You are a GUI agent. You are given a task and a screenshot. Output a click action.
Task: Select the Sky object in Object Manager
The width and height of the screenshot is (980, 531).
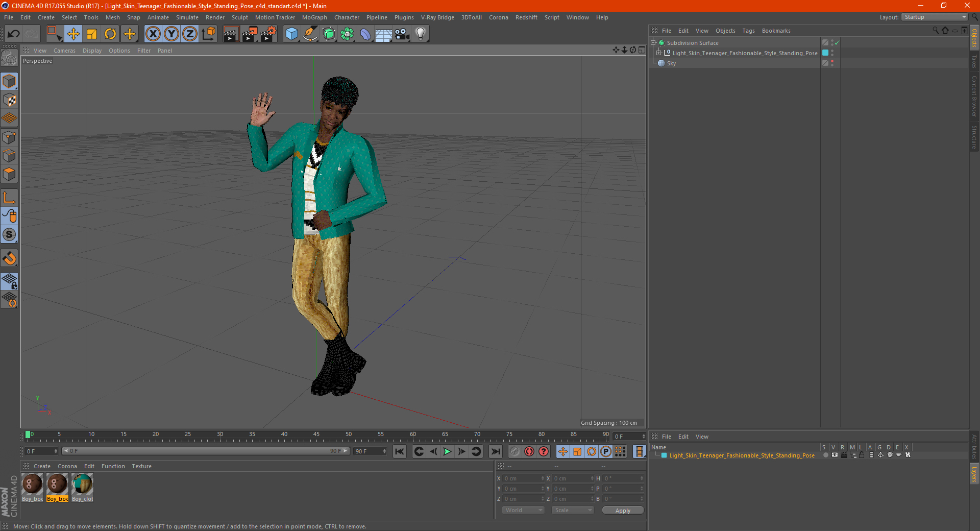pyautogui.click(x=671, y=63)
